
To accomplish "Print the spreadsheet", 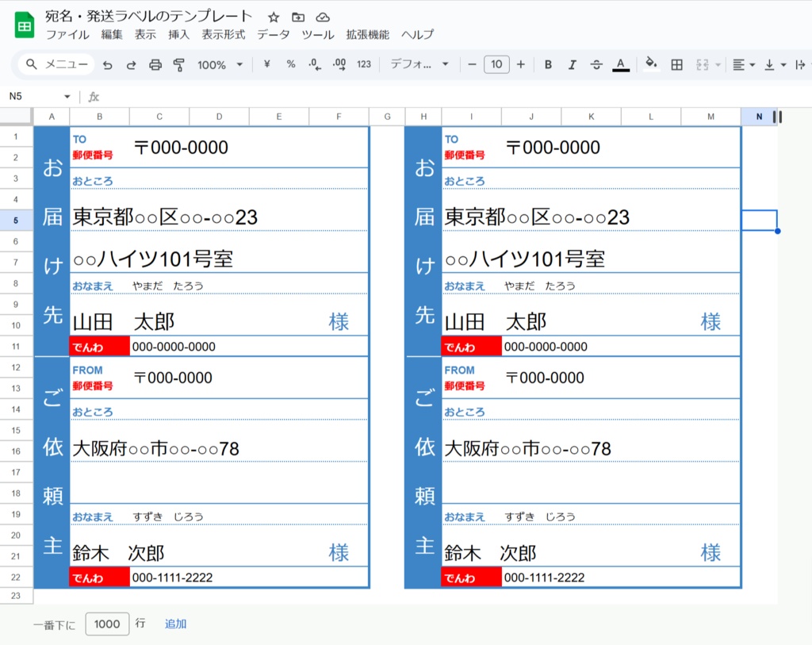I will pyautogui.click(x=155, y=65).
